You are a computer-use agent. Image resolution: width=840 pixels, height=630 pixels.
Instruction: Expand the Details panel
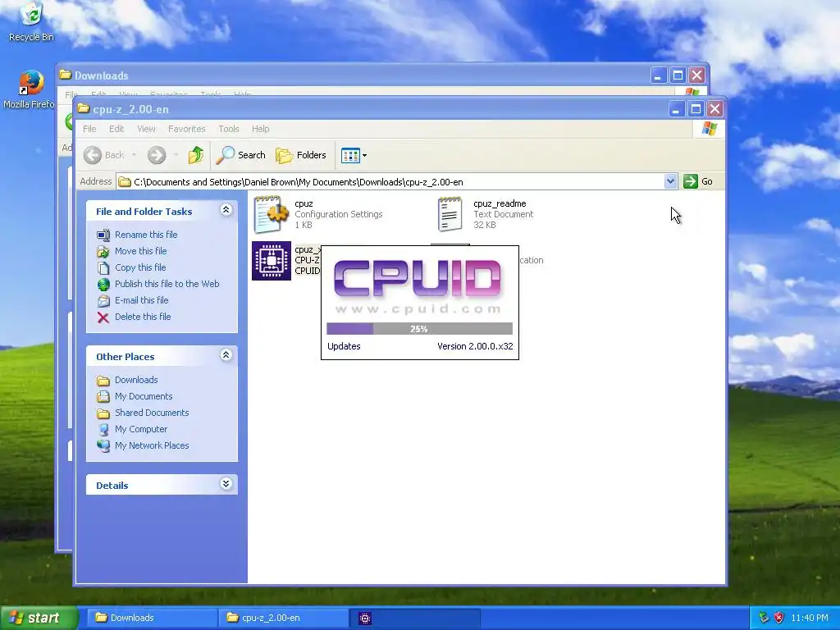coord(226,484)
